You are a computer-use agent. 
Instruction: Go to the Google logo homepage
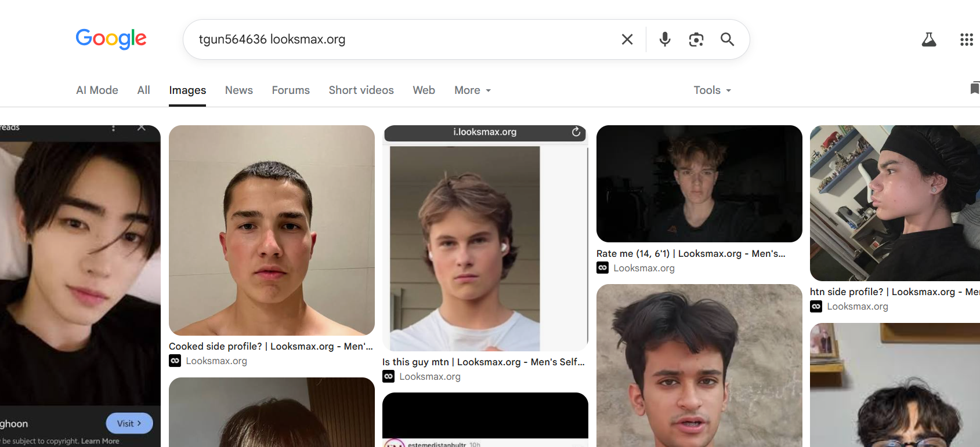click(x=111, y=39)
